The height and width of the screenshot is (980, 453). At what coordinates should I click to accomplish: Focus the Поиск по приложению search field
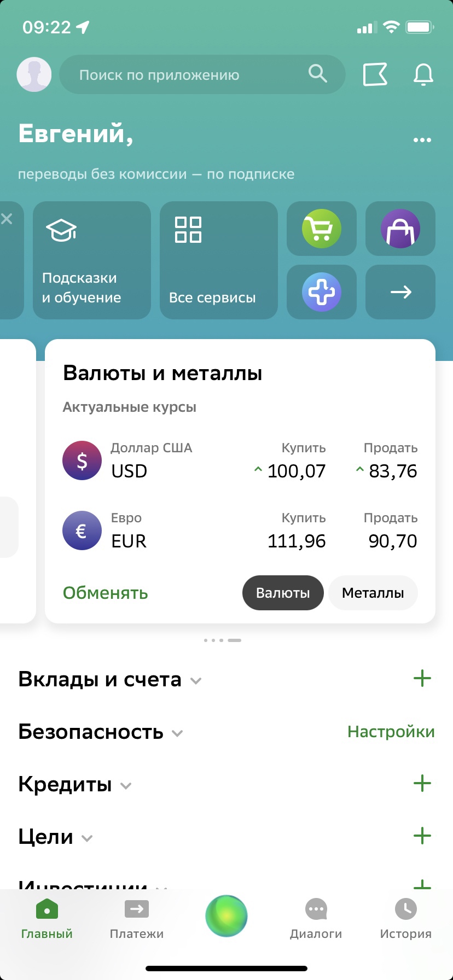point(202,74)
